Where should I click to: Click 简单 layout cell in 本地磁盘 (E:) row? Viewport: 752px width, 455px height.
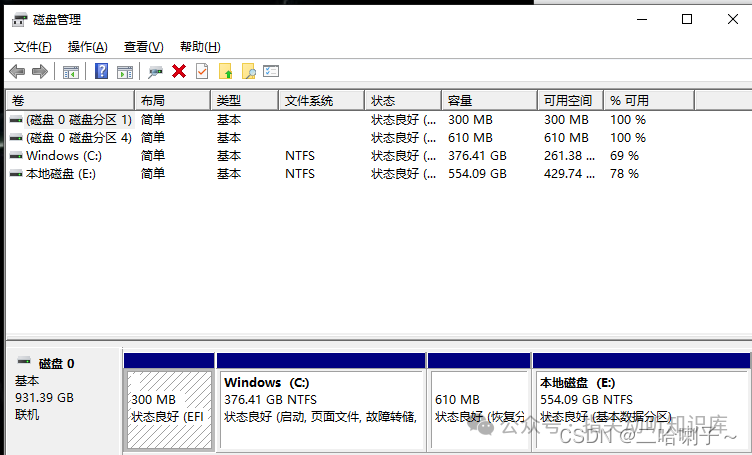tap(153, 174)
